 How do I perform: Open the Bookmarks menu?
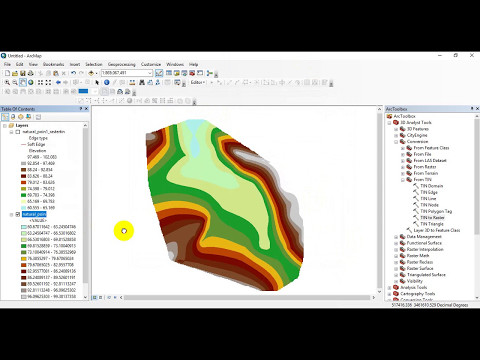[53, 64]
